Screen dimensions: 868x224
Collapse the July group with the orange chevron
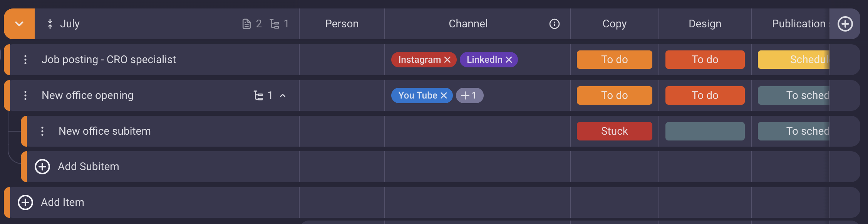point(19,24)
